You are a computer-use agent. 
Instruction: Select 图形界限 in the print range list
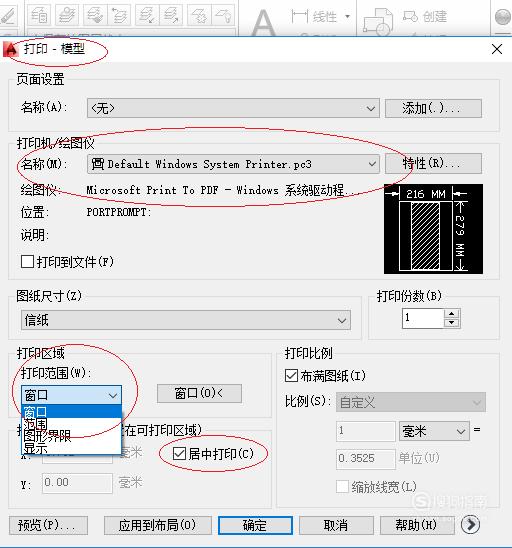71,435
